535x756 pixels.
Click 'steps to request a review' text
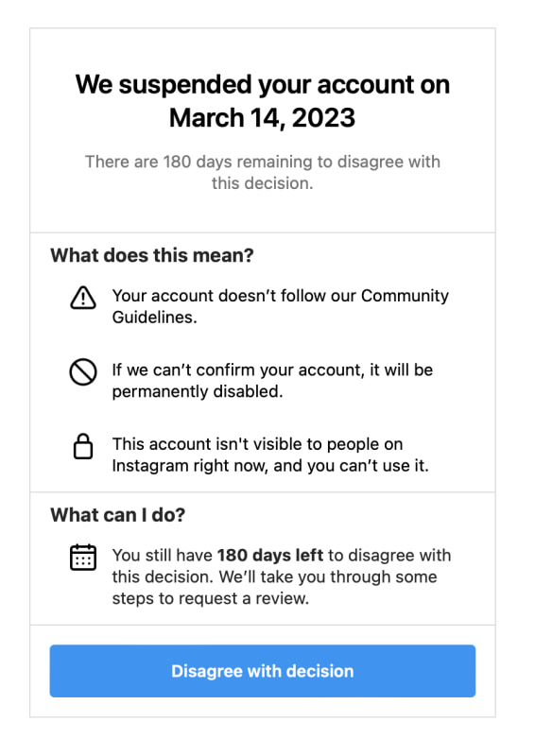(211, 598)
